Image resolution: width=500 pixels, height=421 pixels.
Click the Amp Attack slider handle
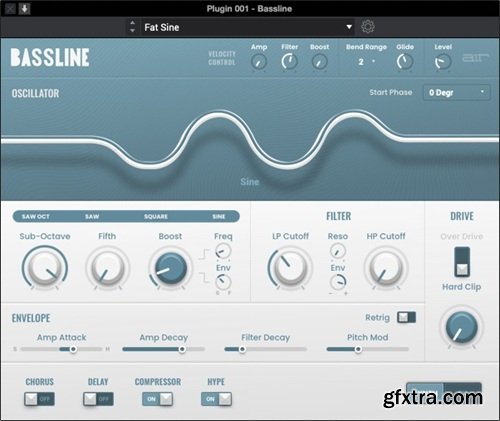73,349
